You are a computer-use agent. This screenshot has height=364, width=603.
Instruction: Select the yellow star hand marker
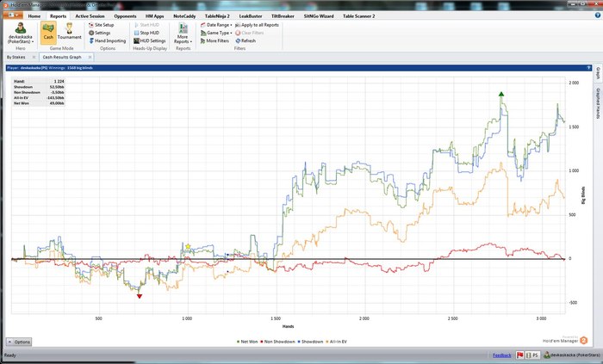(x=188, y=246)
